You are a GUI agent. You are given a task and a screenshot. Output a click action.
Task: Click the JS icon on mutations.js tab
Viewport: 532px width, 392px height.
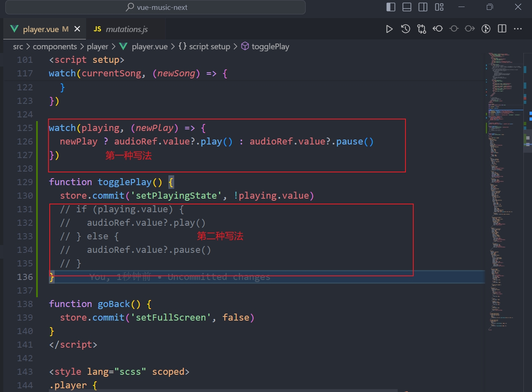pos(97,29)
